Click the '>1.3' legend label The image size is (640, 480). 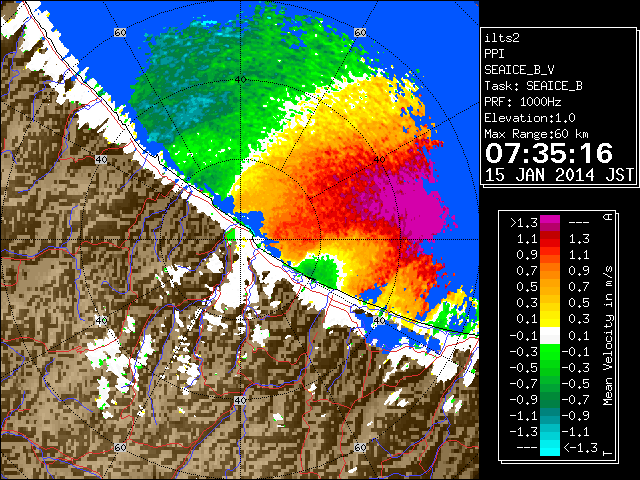click(x=523, y=223)
